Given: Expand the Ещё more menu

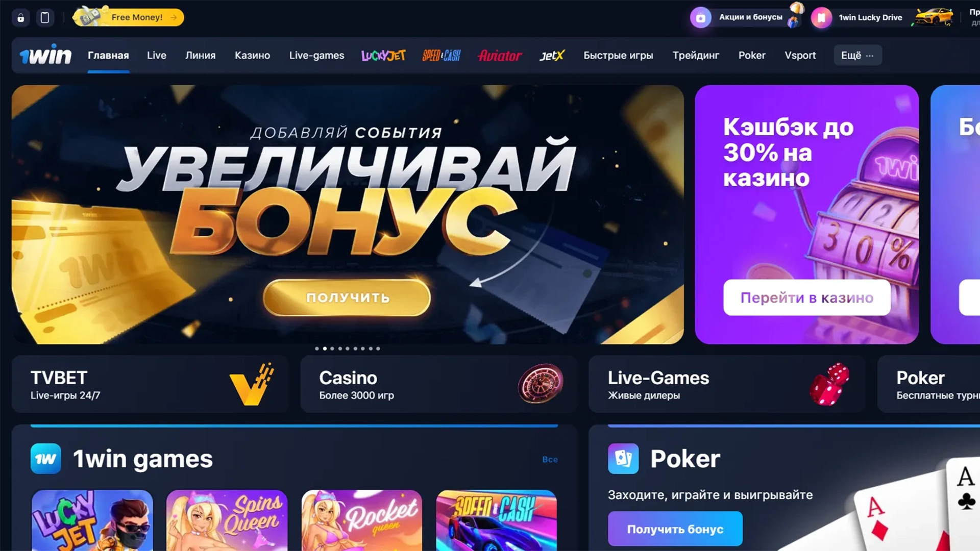Looking at the screenshot, I should [x=857, y=55].
